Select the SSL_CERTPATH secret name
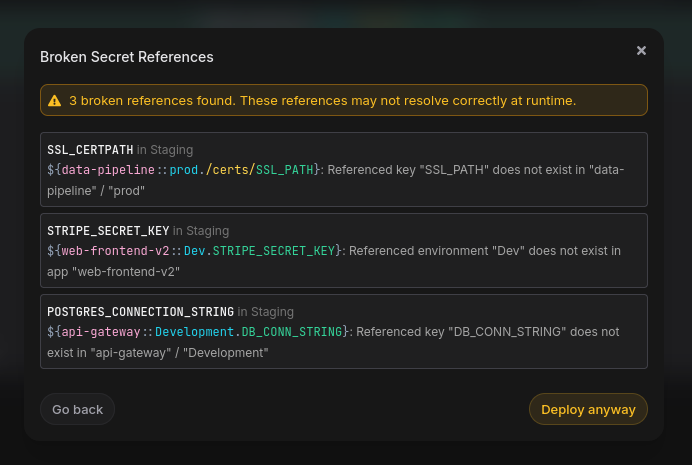 [x=90, y=150]
